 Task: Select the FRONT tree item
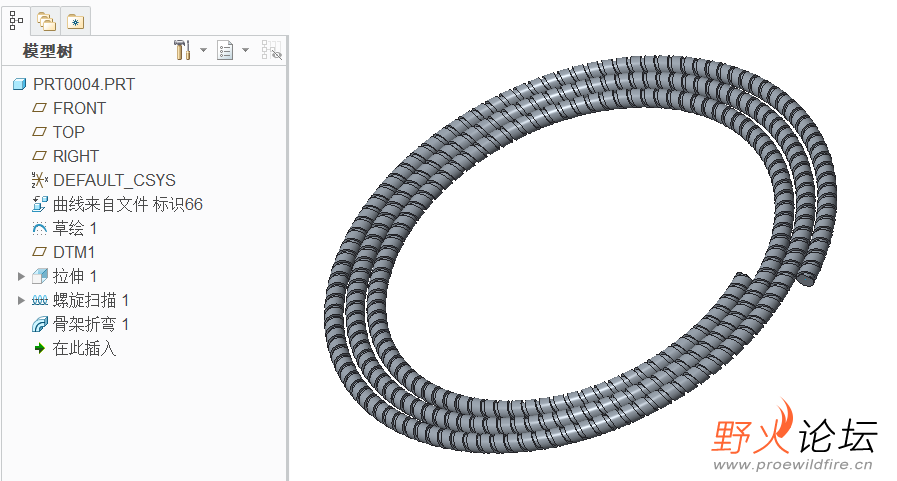pyautogui.click(x=80, y=108)
